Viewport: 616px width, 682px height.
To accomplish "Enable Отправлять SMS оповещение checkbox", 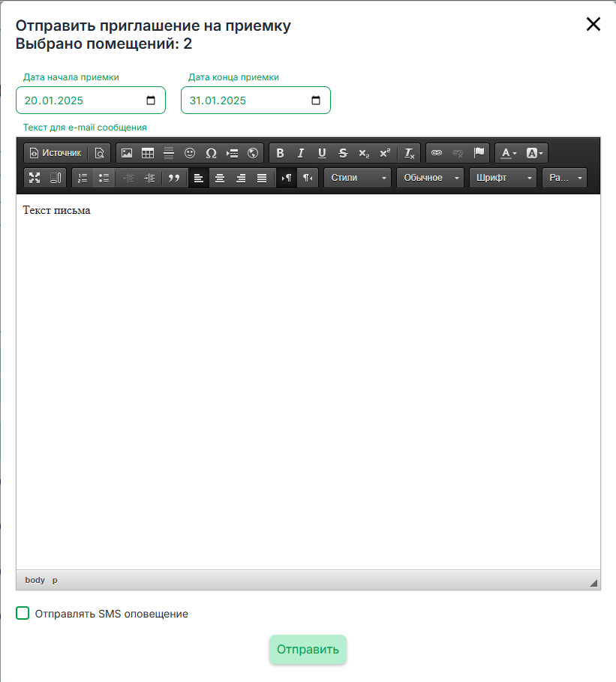I will click(23, 613).
